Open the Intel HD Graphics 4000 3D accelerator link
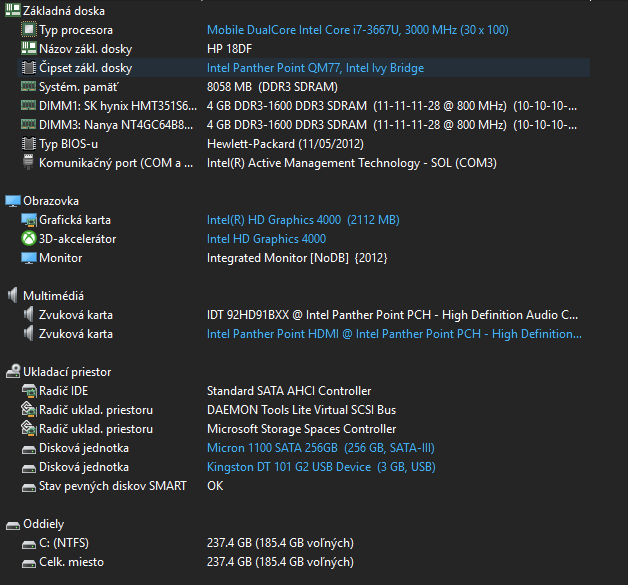This screenshot has width=628, height=585. [x=266, y=239]
